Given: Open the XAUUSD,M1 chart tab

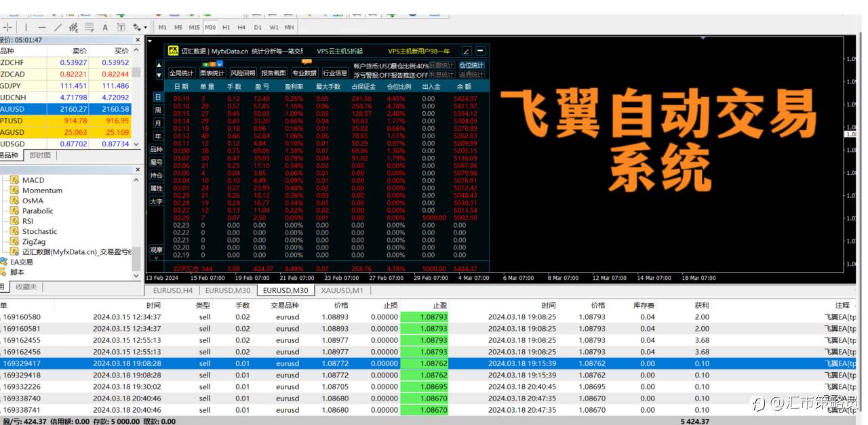Looking at the screenshot, I should click(342, 290).
